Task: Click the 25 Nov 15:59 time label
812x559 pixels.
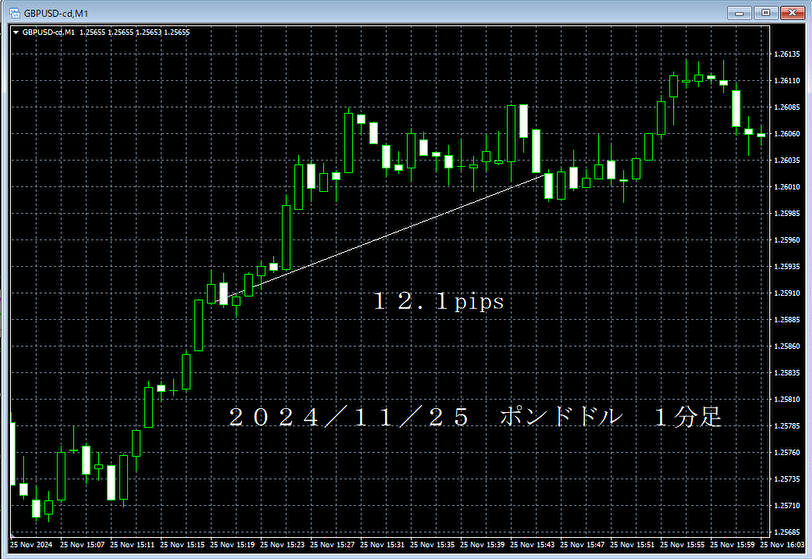Action: tap(730, 546)
